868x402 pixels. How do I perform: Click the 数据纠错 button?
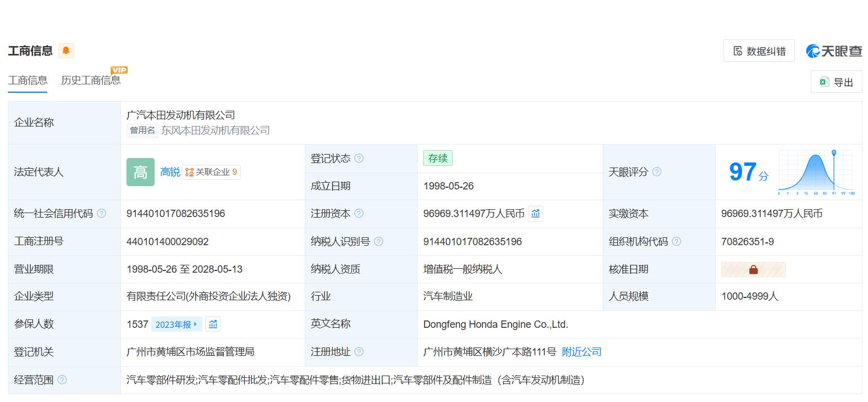click(758, 51)
